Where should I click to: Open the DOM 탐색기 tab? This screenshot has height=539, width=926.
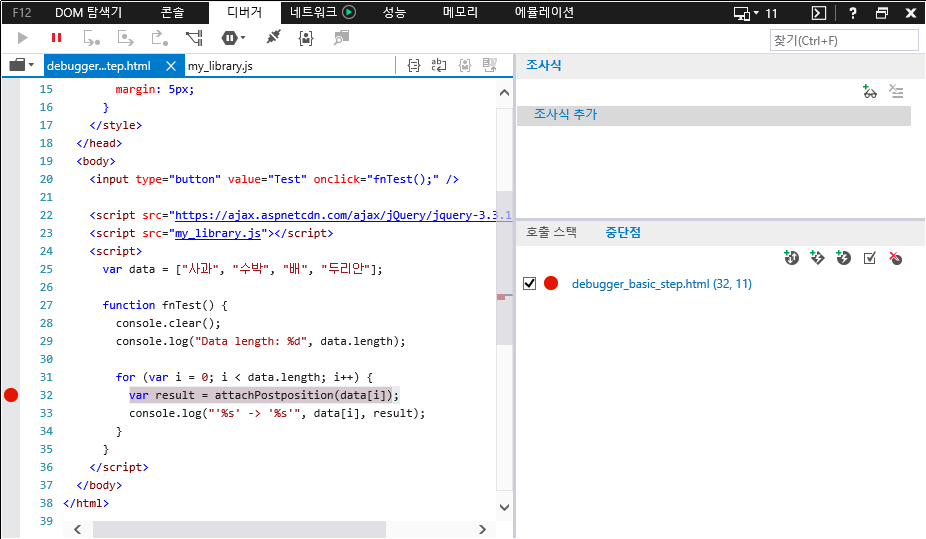[x=89, y=12]
